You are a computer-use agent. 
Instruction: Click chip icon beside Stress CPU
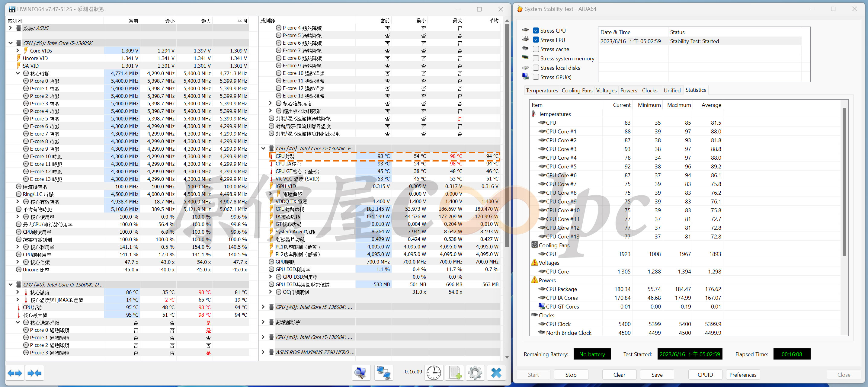point(525,30)
